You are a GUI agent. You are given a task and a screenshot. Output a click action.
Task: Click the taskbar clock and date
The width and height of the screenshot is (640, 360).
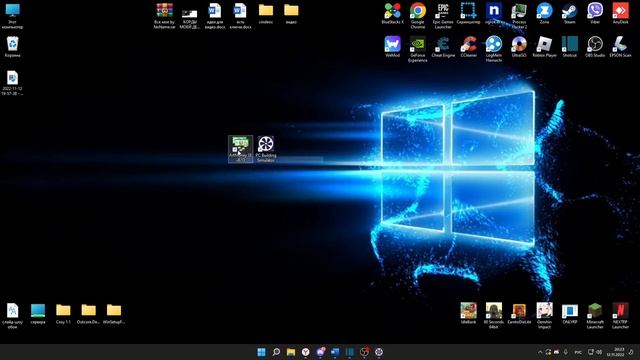click(x=616, y=352)
